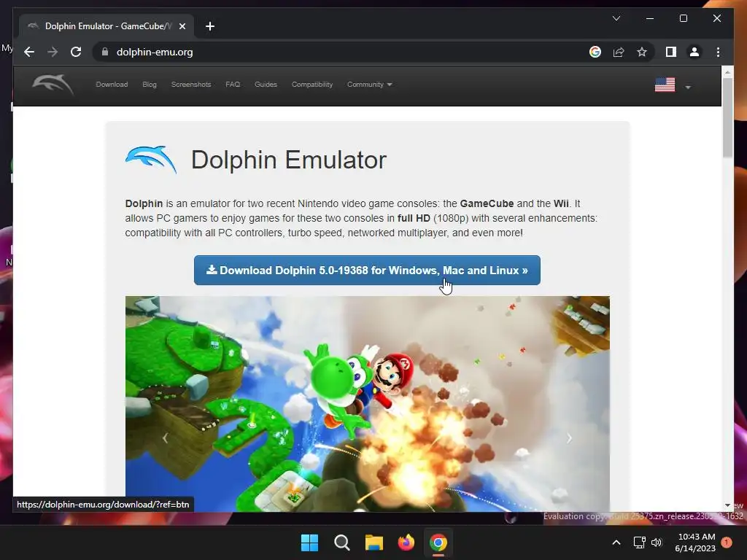Image resolution: width=747 pixels, height=560 pixels.
Task: Click the scrollbar down arrow
Action: point(727,505)
